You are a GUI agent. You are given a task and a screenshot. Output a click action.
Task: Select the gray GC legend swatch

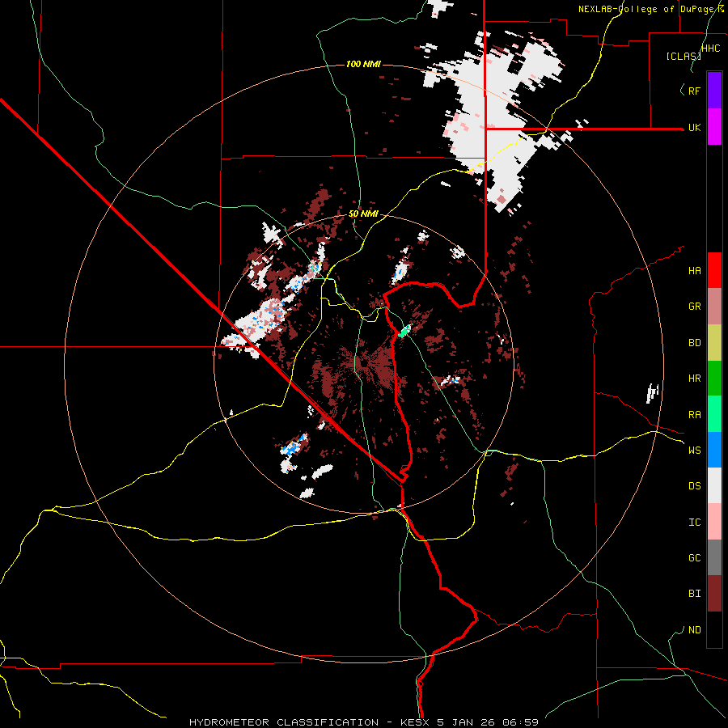pos(714,557)
